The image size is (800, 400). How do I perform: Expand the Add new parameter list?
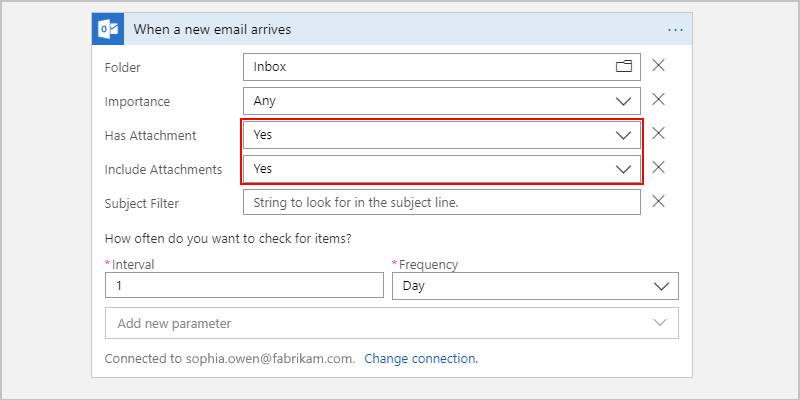point(392,323)
